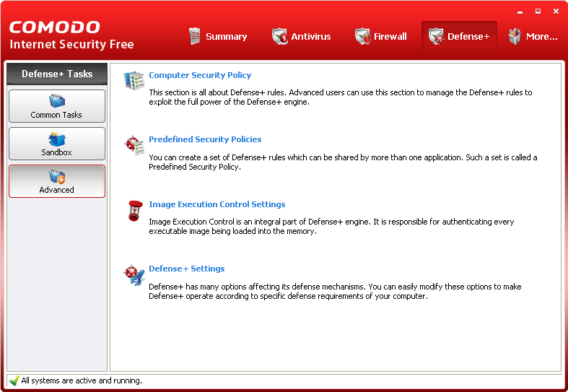Maximize the Comodo window
Image resolution: width=568 pixels, height=392 pixels.
[538, 12]
